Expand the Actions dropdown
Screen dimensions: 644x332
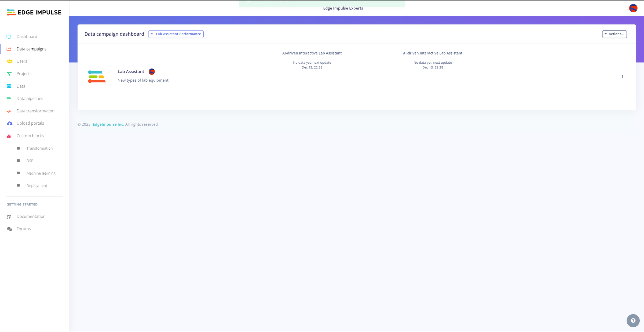(614, 34)
